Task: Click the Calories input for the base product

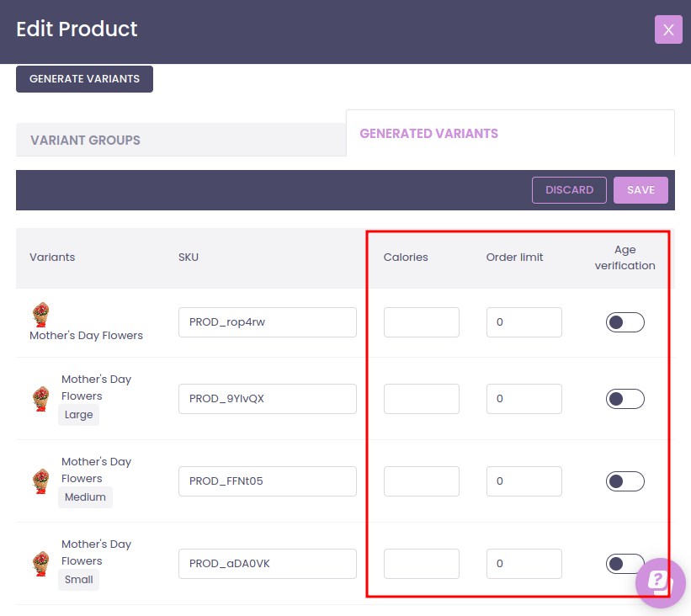Action: coord(421,322)
